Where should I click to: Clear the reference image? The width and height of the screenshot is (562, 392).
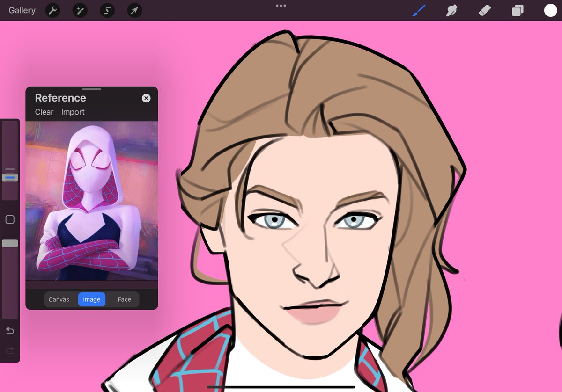point(44,112)
